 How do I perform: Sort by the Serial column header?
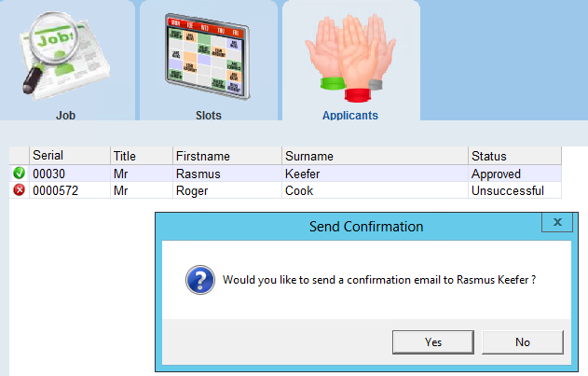click(69, 156)
